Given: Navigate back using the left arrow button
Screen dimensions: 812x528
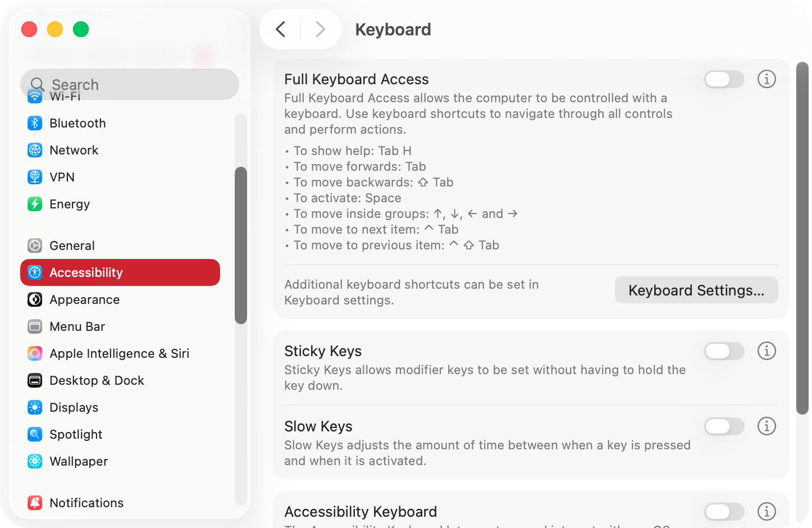Looking at the screenshot, I should point(281,29).
